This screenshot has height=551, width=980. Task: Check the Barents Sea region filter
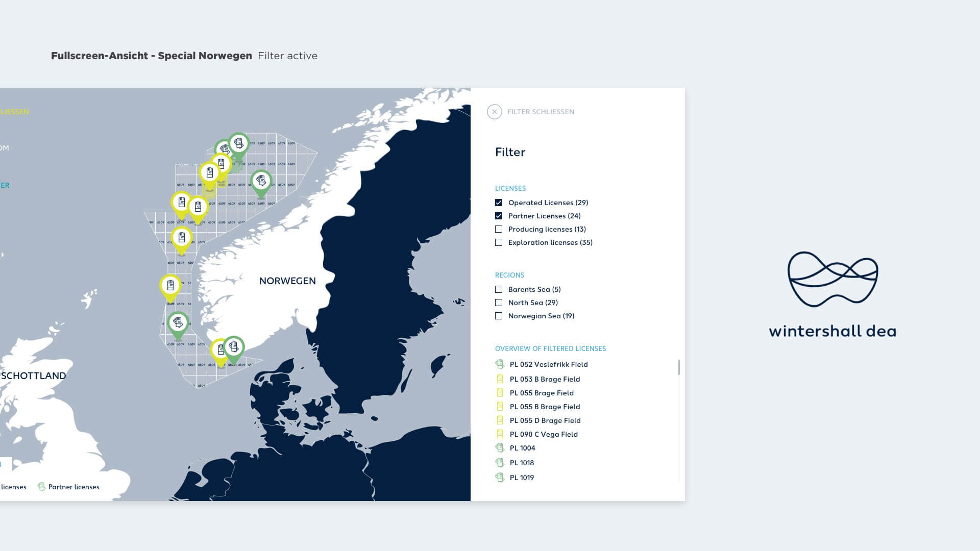[x=499, y=289]
